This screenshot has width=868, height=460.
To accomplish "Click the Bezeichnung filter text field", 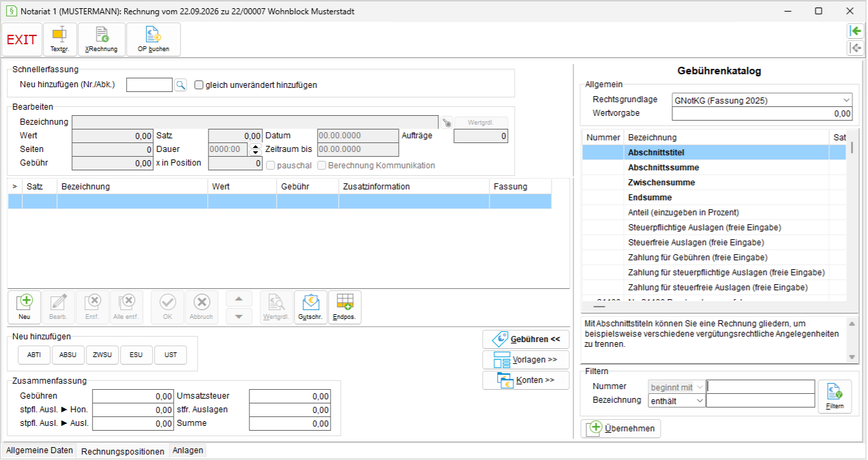I will click(x=760, y=401).
